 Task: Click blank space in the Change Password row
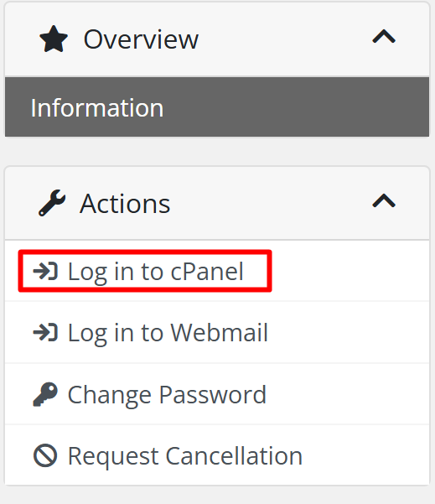349,394
